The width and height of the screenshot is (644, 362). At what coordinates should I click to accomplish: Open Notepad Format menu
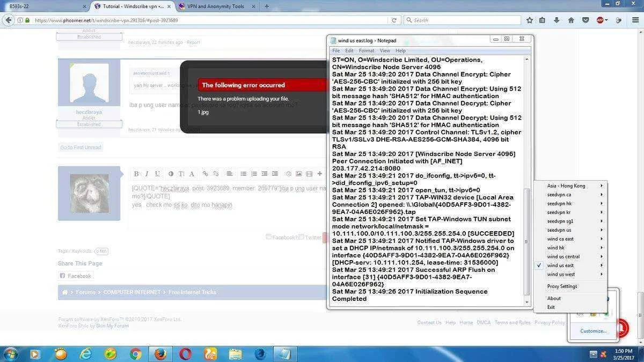(x=367, y=50)
